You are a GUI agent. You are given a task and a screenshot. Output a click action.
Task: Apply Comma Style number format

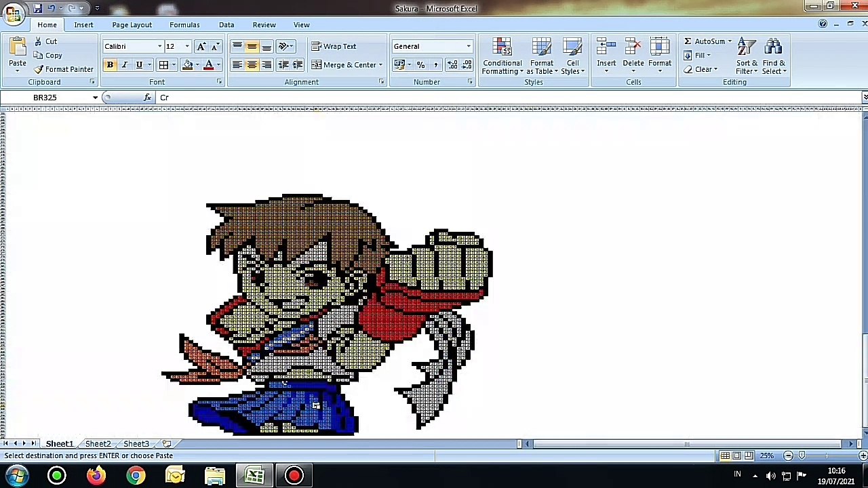tap(435, 65)
